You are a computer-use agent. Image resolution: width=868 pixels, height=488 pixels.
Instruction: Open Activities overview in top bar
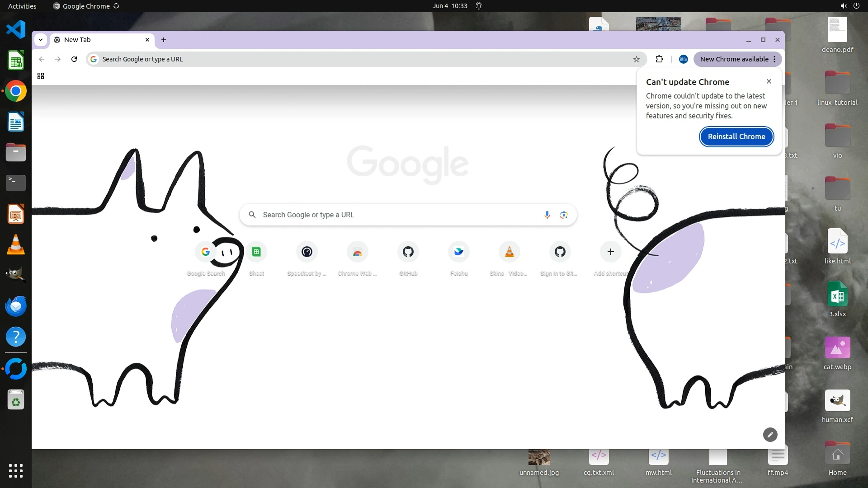tap(22, 6)
